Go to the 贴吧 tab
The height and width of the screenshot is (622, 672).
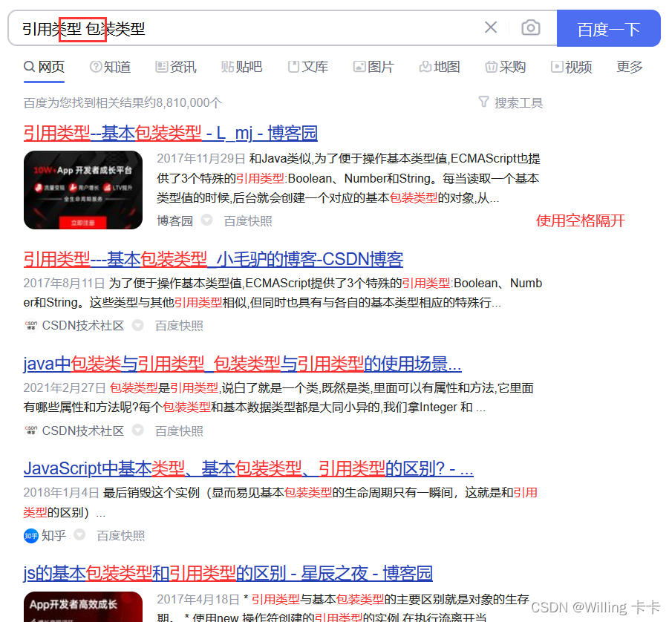tap(242, 67)
